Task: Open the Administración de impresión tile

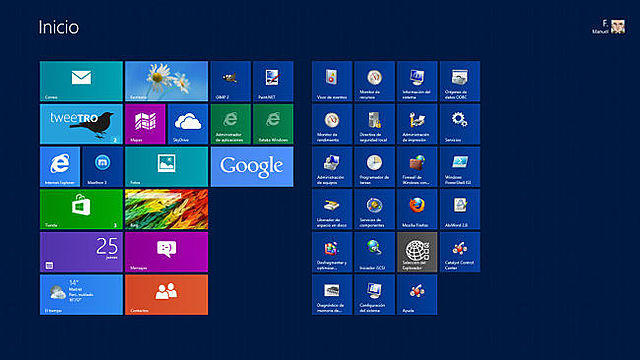Action: pos(417,124)
